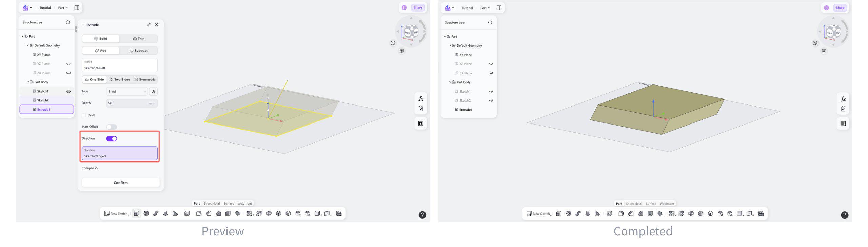Open help question mark in Preview view

(422, 215)
